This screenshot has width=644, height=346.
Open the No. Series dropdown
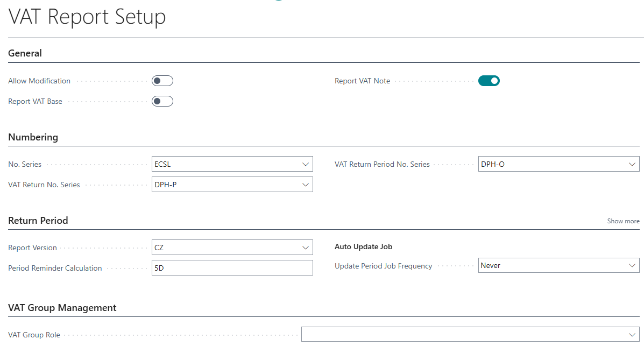point(306,164)
